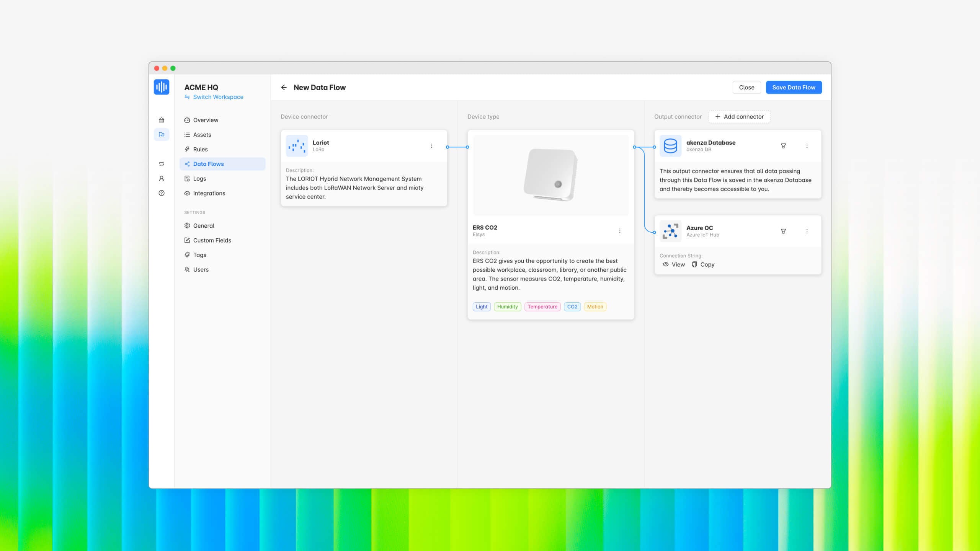The height and width of the screenshot is (551, 980).
Task: Click the Close button
Action: [x=746, y=87]
